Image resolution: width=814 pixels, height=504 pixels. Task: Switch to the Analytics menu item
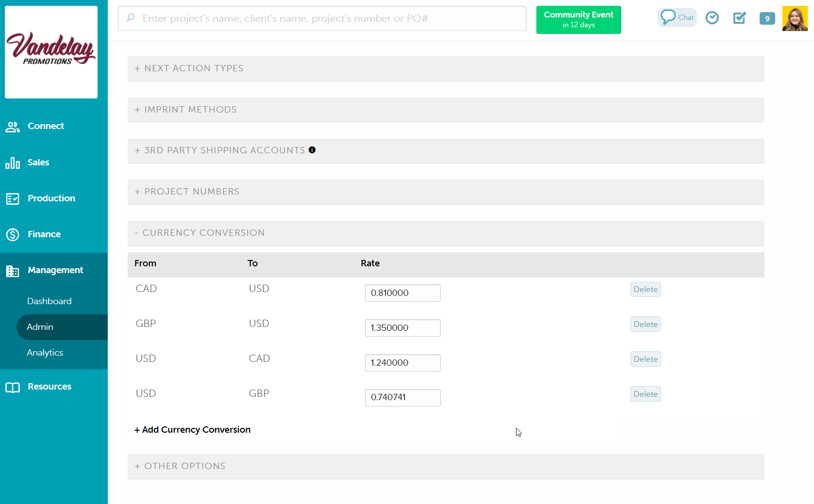point(45,353)
